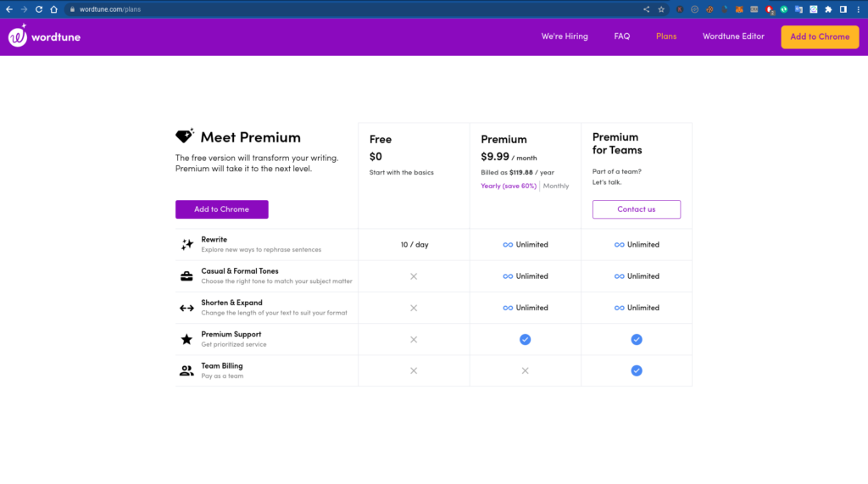
Task: Go forward in browser history
Action: [24, 9]
